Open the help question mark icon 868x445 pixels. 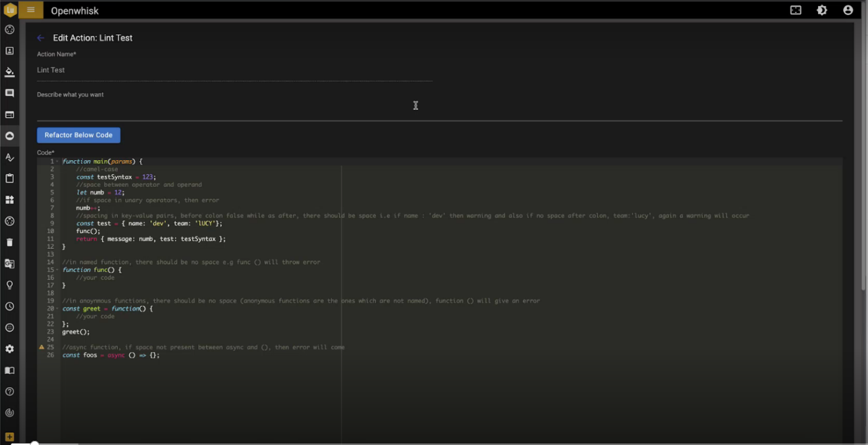click(x=10, y=392)
